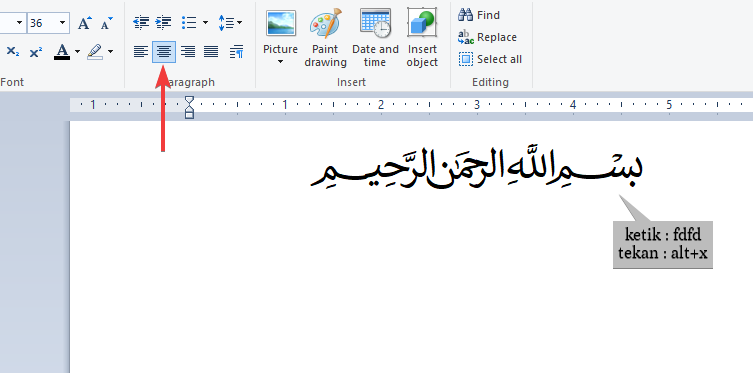Expand the Picture dropdown arrow
The image size is (753, 373).
click(x=280, y=62)
